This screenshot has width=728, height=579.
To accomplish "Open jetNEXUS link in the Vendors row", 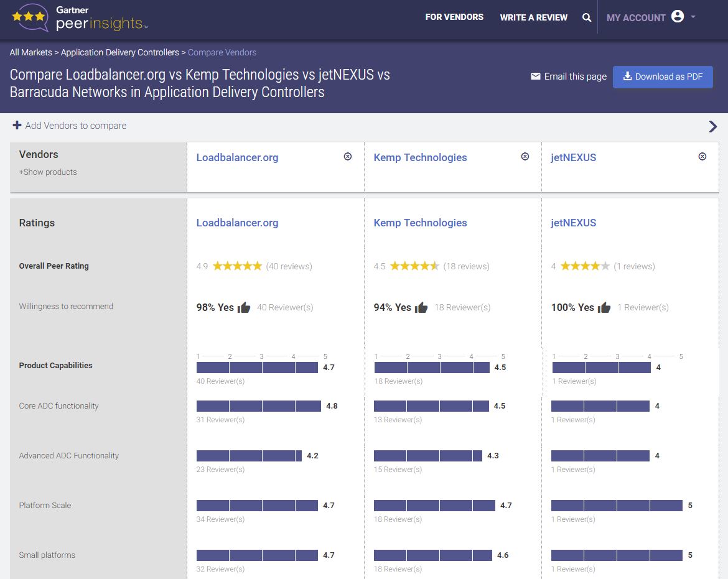I will coord(574,158).
